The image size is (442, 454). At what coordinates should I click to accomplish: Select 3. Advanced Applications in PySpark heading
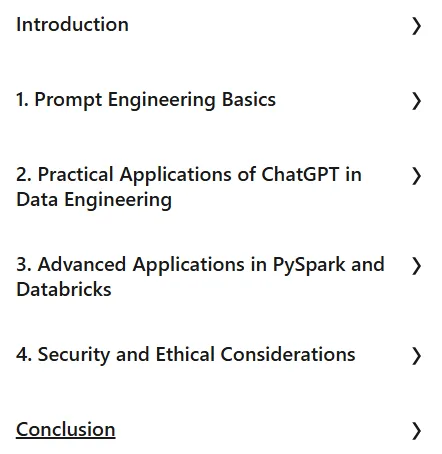click(x=200, y=277)
